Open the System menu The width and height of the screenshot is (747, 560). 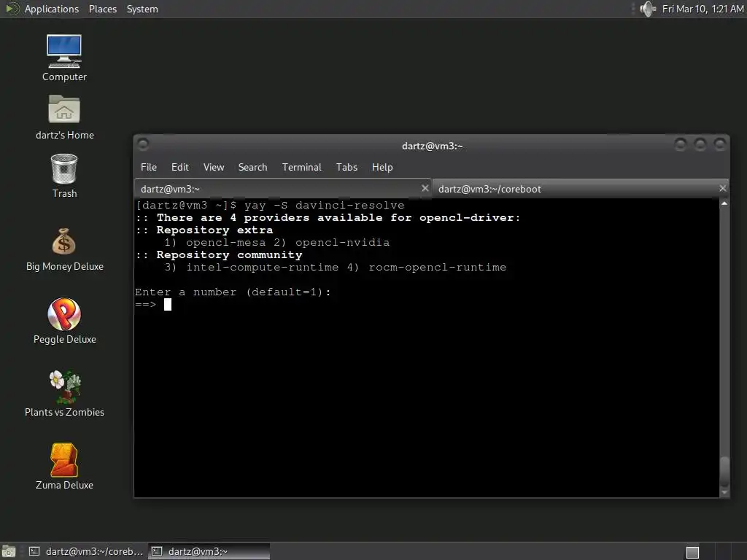tap(142, 9)
